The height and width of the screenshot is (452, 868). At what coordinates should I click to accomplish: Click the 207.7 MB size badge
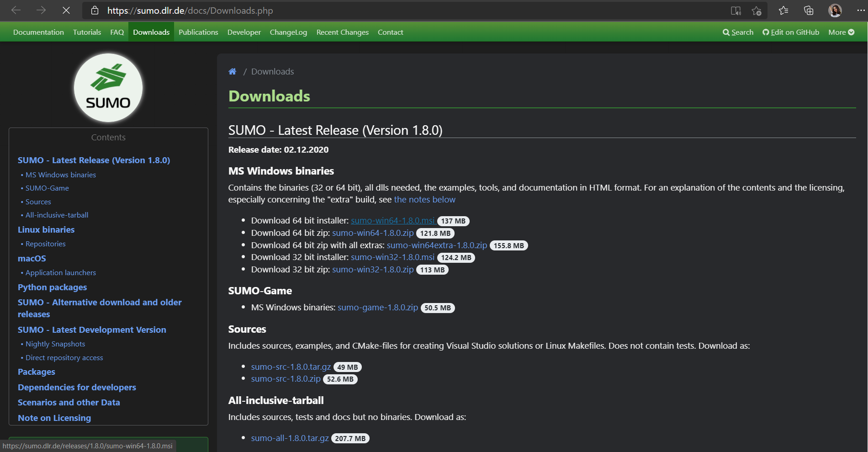tap(350, 439)
